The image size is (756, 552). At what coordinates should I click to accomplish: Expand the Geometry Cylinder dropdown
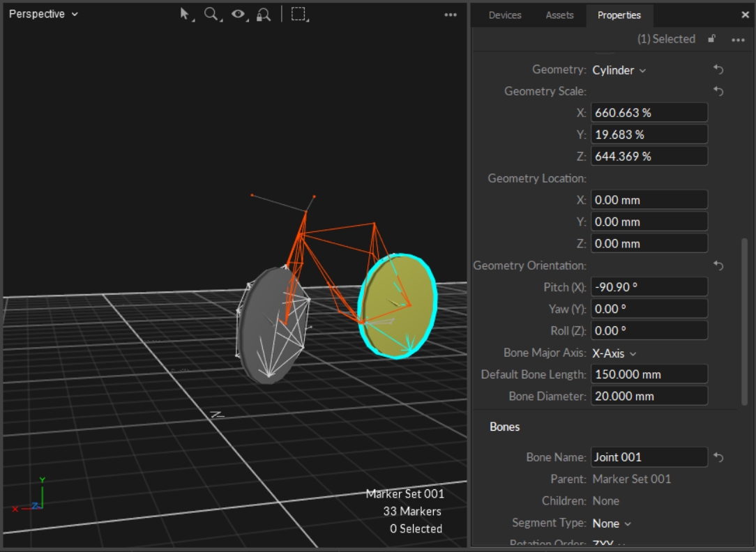(619, 70)
